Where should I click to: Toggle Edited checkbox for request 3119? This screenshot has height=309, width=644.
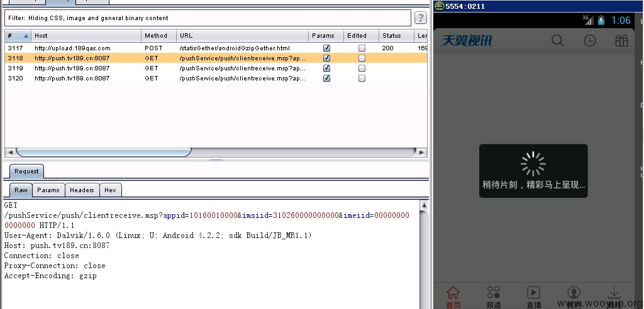[362, 68]
